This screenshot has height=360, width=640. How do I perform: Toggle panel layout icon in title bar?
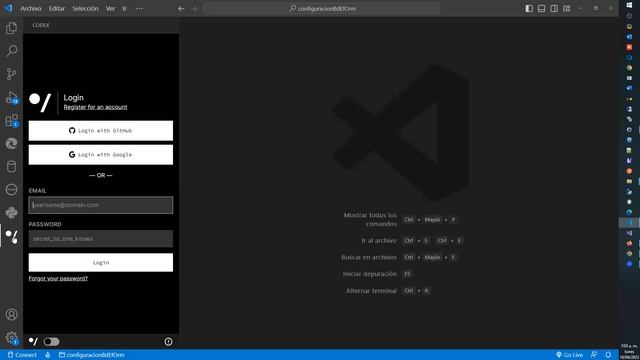[x=542, y=9]
